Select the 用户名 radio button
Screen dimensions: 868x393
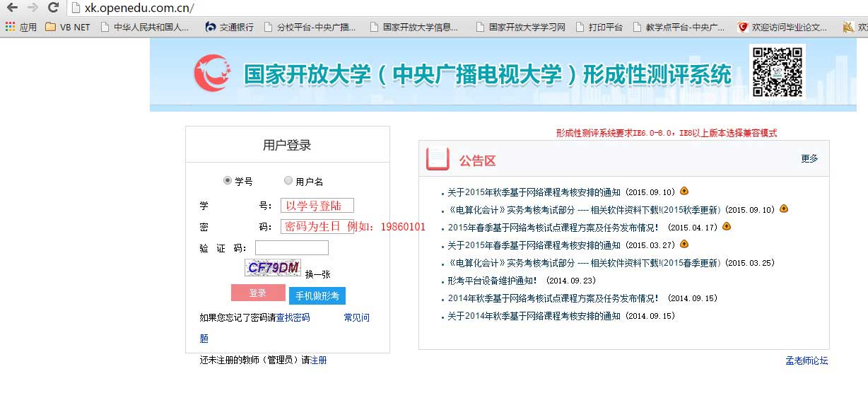click(x=288, y=181)
